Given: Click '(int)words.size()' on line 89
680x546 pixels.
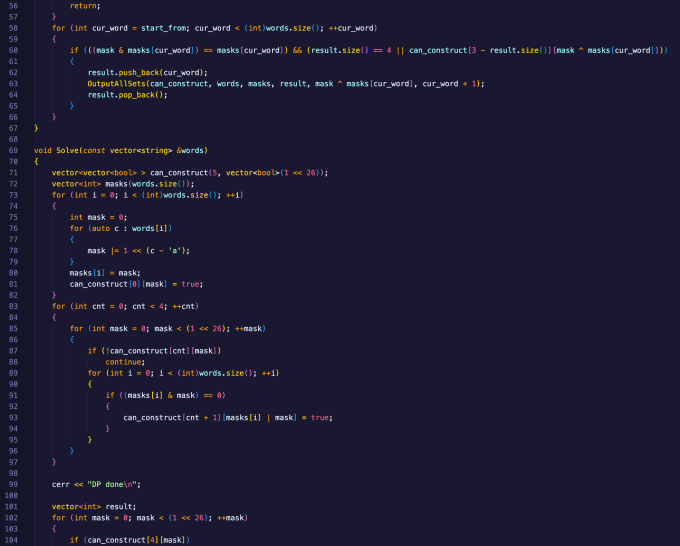Looking at the screenshot, I should (215, 373).
